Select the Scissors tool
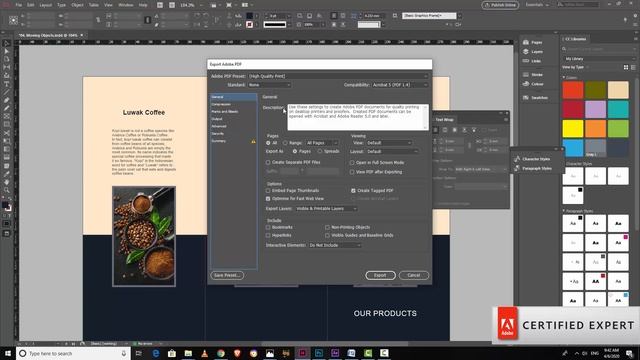640x360 pixels. coord(7,133)
